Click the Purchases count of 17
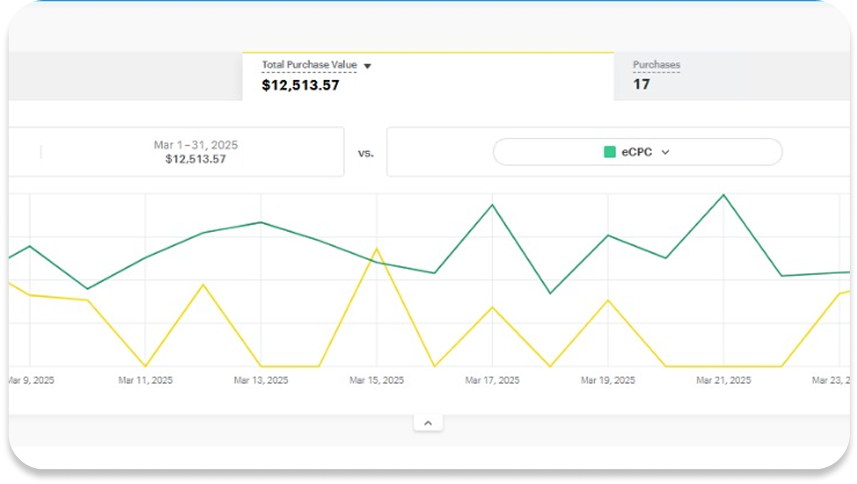Screen dimensions: 857x484 [641, 85]
